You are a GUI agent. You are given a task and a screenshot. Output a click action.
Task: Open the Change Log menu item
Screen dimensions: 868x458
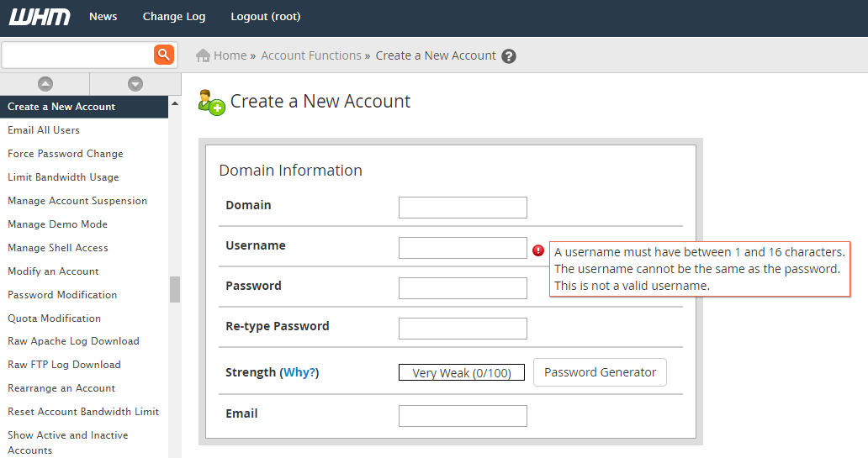[x=174, y=17]
